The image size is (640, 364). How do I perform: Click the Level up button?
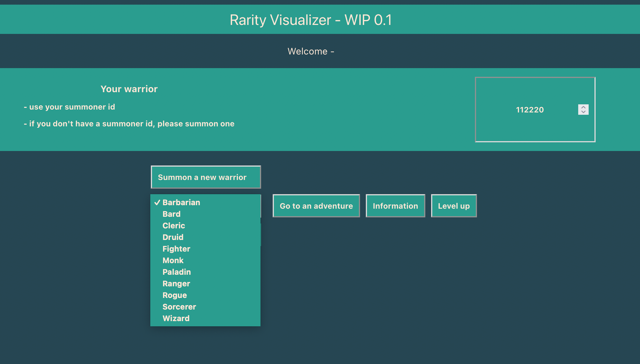454,206
